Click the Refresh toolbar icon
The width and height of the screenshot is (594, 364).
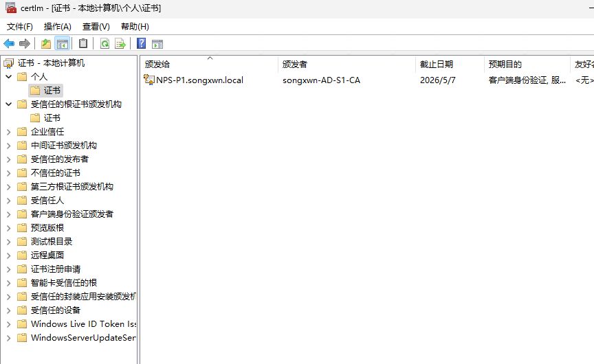[x=104, y=44]
